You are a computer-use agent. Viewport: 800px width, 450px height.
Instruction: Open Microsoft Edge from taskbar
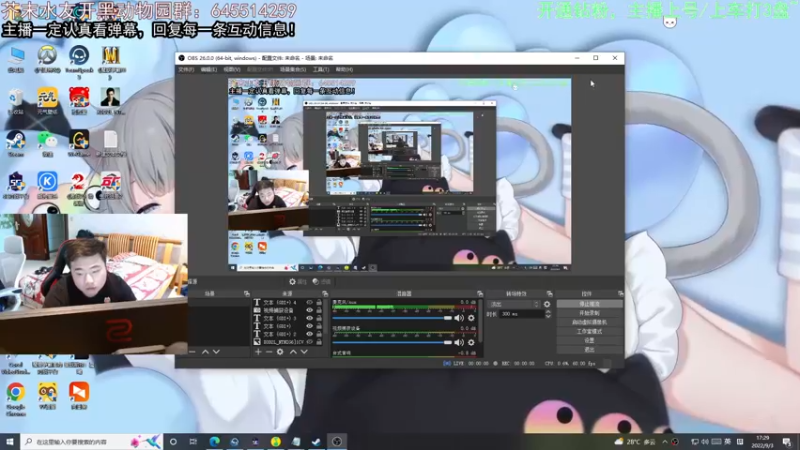coord(214,441)
